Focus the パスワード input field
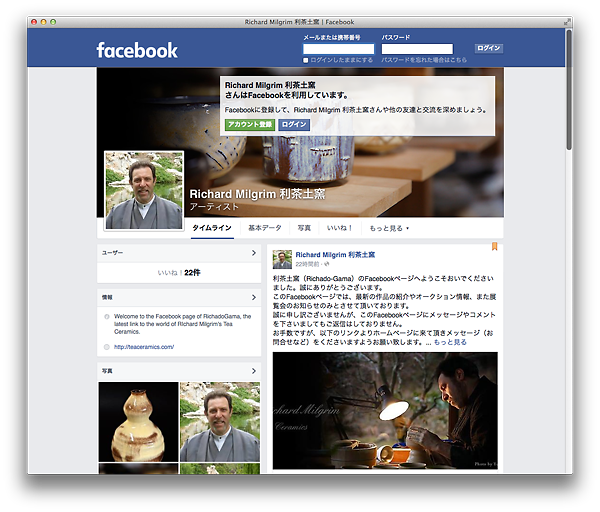This screenshot has width=600, height=512. click(x=417, y=49)
